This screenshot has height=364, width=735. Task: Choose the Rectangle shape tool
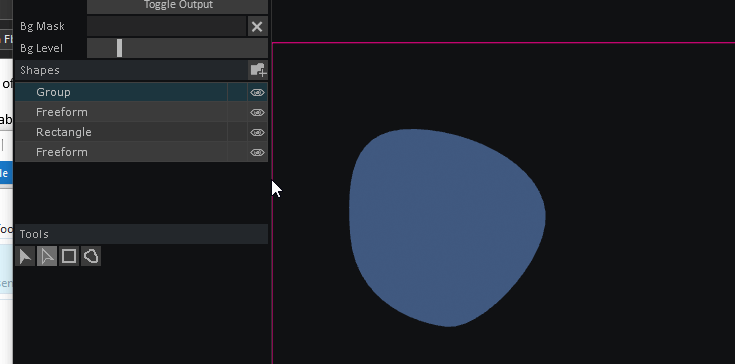click(x=69, y=256)
